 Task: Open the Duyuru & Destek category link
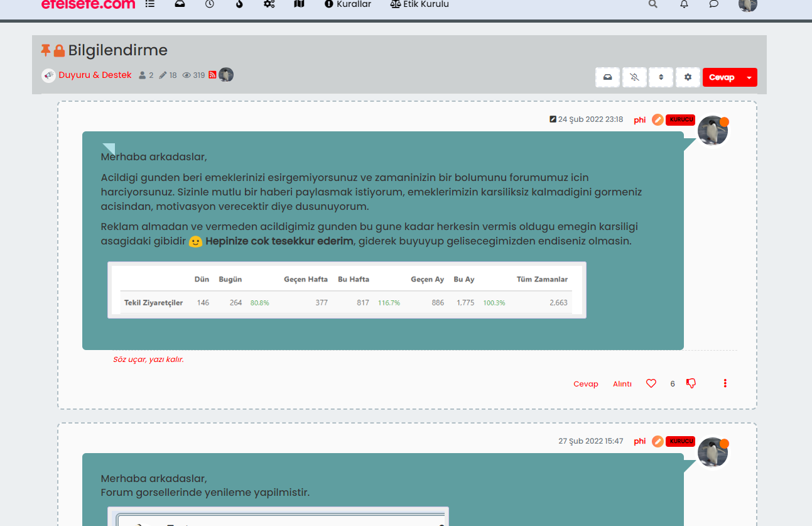click(95, 75)
